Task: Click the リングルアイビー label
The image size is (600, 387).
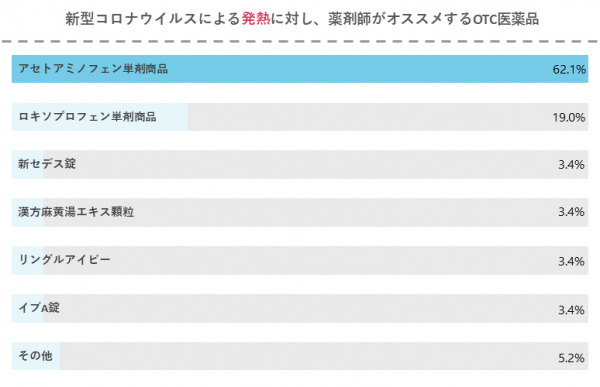Action: [64, 260]
